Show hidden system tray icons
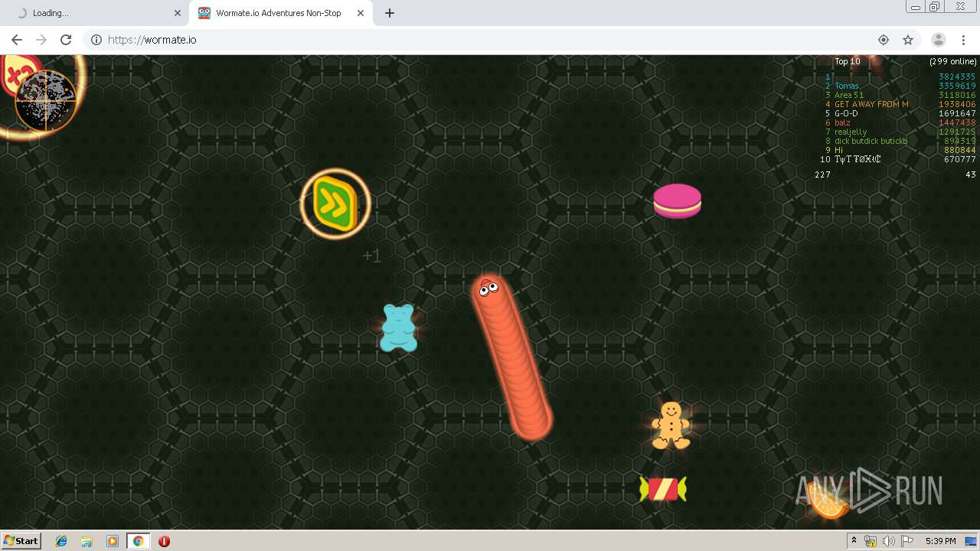This screenshot has width=980, height=551. (x=854, y=541)
